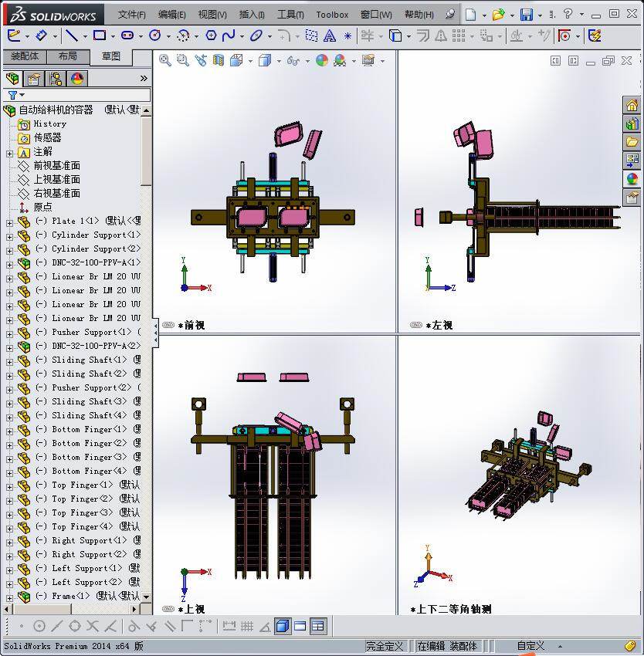Open the ConfigurationManager tab icon
Screen dimensions: 644x656
tap(56, 79)
